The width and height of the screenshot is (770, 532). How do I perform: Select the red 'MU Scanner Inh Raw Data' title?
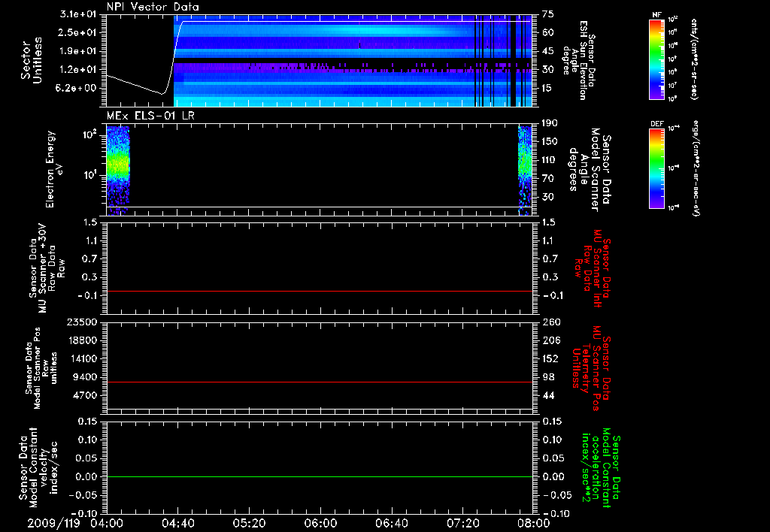pyautogui.click(x=593, y=268)
